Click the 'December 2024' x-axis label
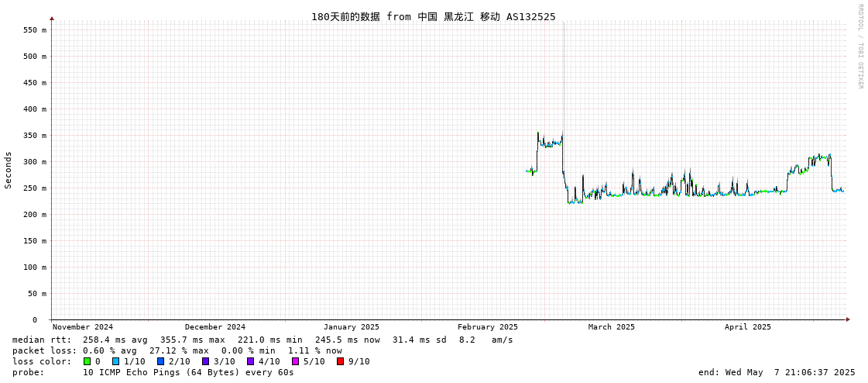The width and height of the screenshot is (868, 383). (x=214, y=327)
